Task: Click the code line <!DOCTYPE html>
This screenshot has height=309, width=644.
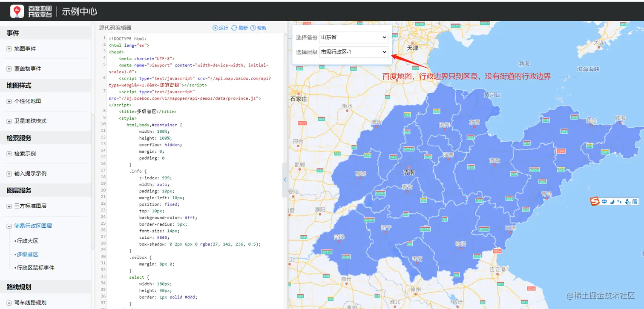Action: 128,39
